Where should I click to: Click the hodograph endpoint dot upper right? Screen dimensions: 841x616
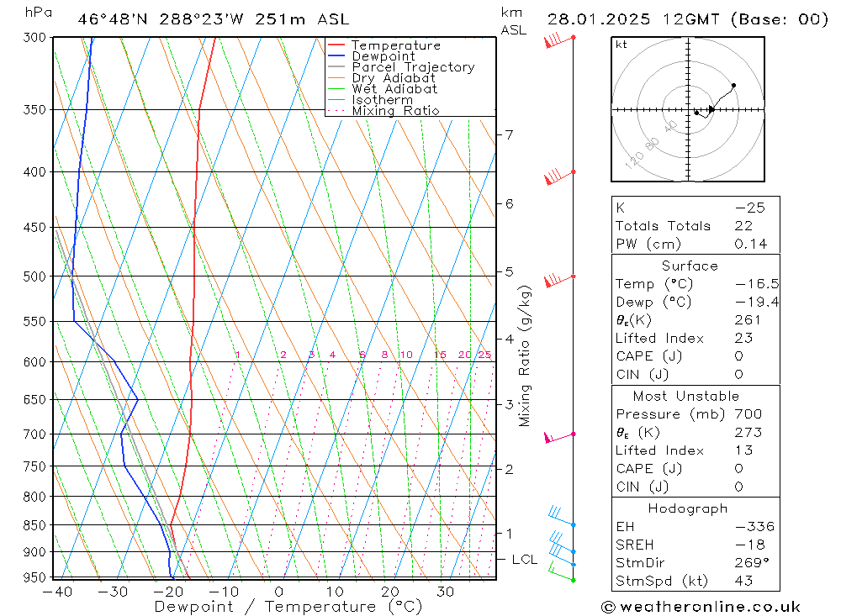[733, 85]
